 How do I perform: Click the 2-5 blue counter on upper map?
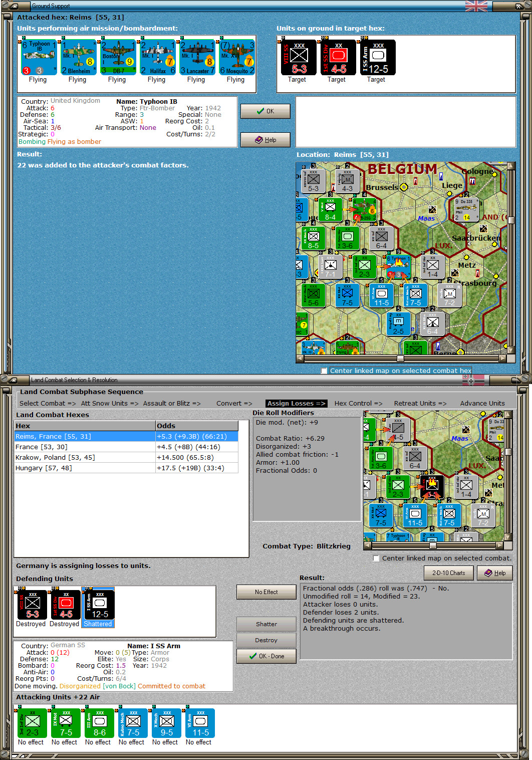(x=399, y=324)
